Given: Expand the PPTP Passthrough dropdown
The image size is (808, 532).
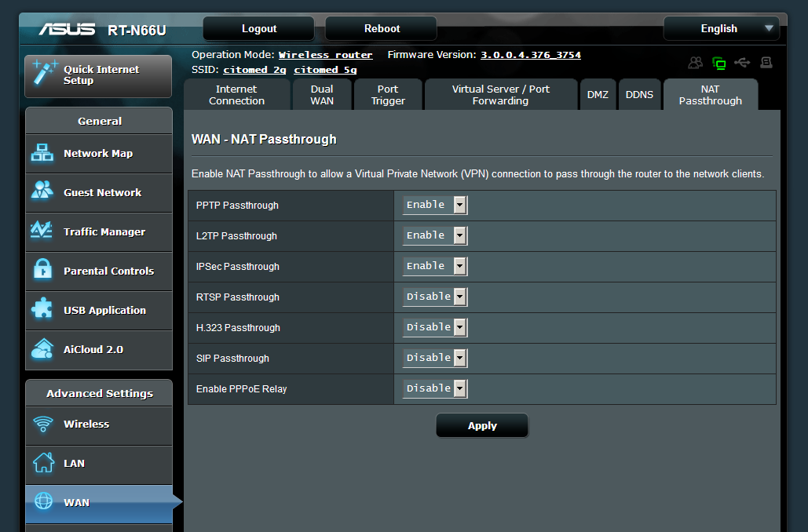Looking at the screenshot, I should (x=435, y=205).
